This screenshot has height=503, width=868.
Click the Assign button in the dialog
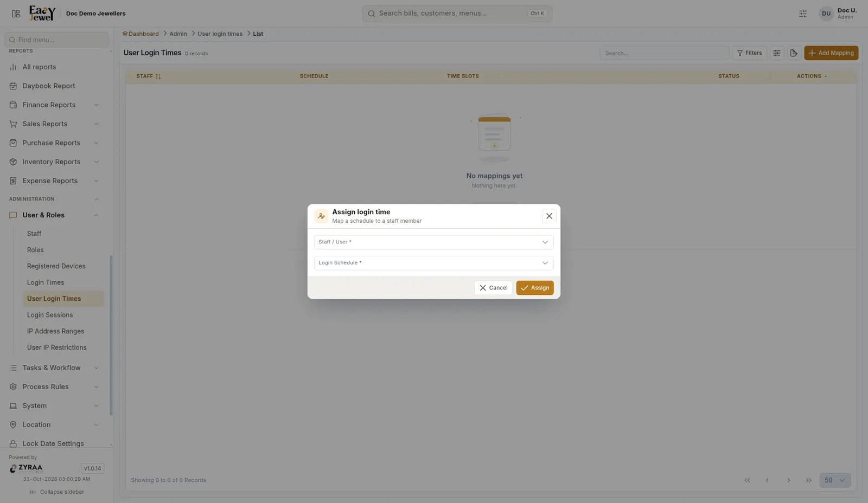click(535, 288)
